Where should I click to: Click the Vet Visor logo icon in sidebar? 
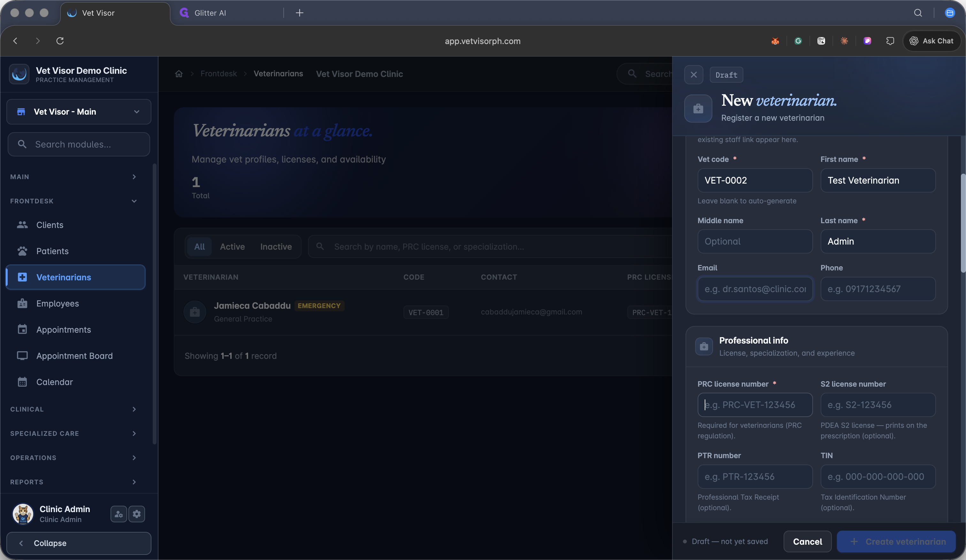tap(19, 74)
